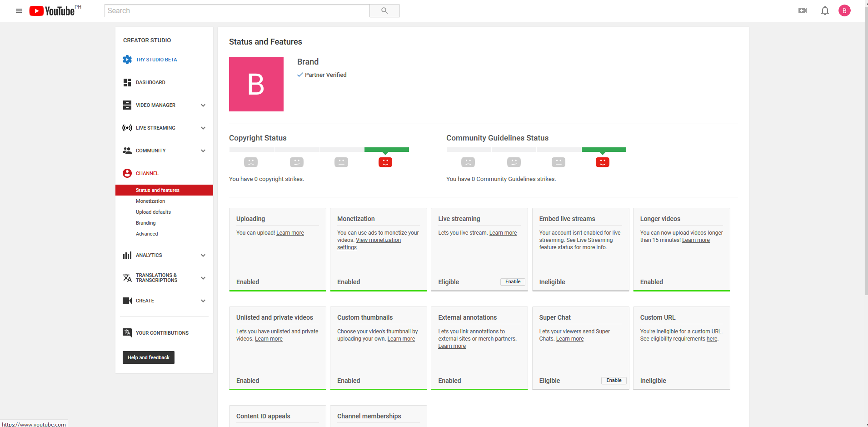Click first grey sad face under Copyright Status
The image size is (868, 427).
pyautogui.click(x=251, y=162)
